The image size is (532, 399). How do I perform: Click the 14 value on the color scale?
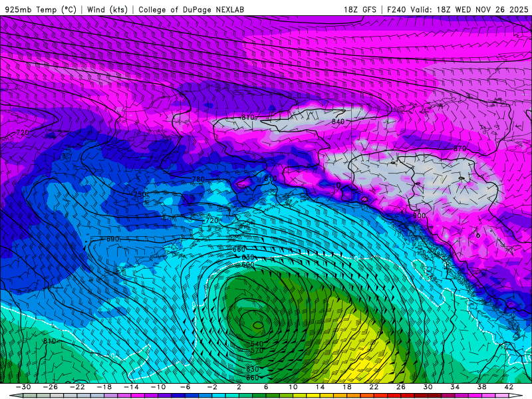tap(320, 387)
